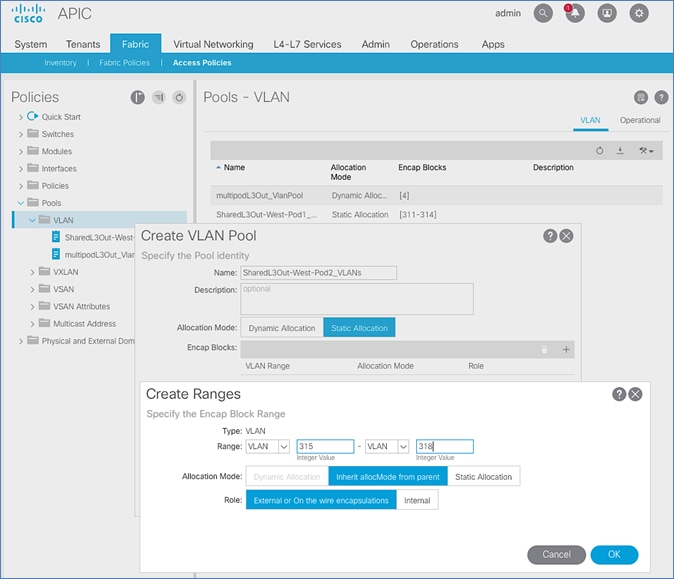Click the Cisco logo
674x579 pixels.
pyautogui.click(x=28, y=13)
